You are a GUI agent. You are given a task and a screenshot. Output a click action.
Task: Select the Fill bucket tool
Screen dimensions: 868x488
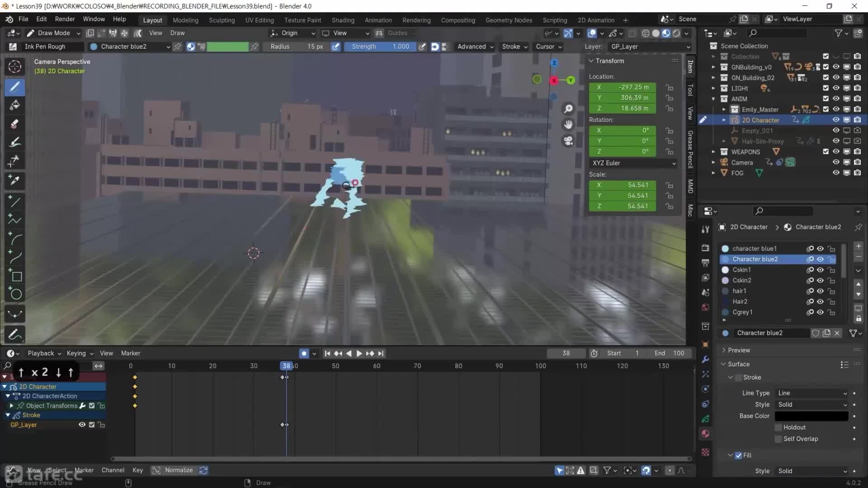click(x=14, y=105)
